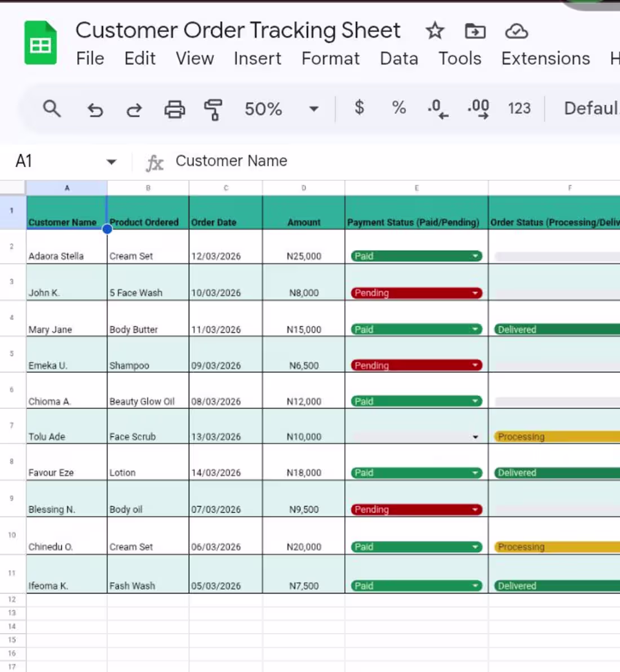
Task: Open the View menu
Action: 194,58
